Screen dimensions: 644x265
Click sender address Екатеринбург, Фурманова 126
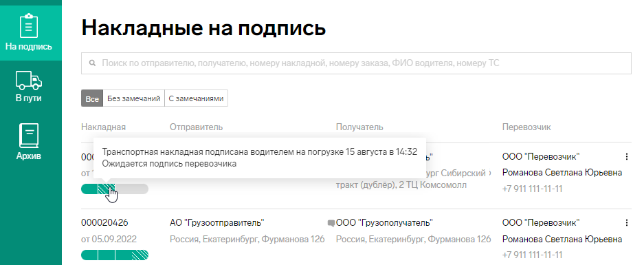(x=247, y=239)
